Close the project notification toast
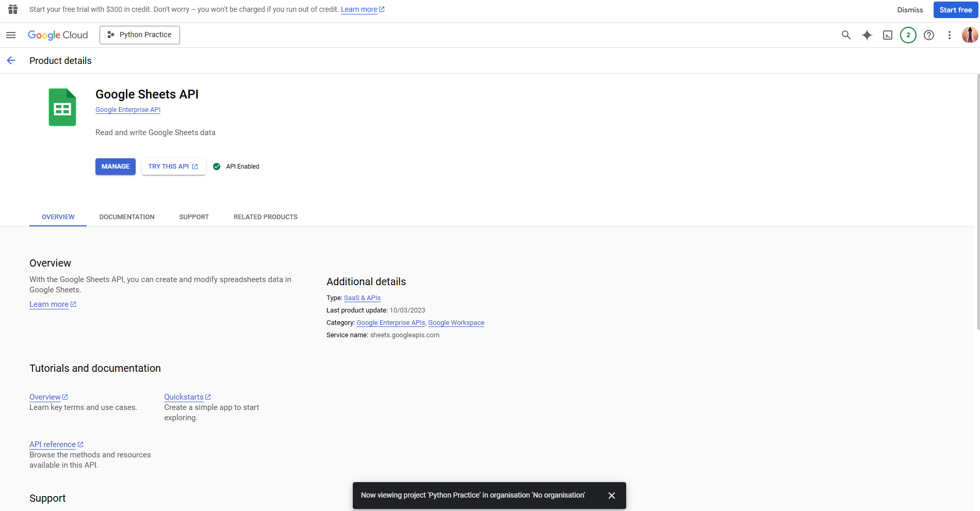Viewport: 980px width, 511px height. click(612, 496)
